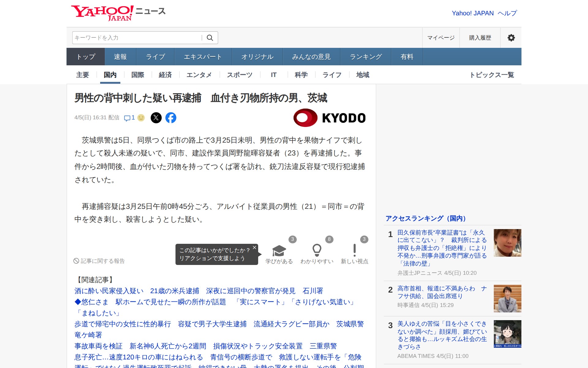Click the keyword search input field
The image size is (588, 368).
(x=136, y=38)
